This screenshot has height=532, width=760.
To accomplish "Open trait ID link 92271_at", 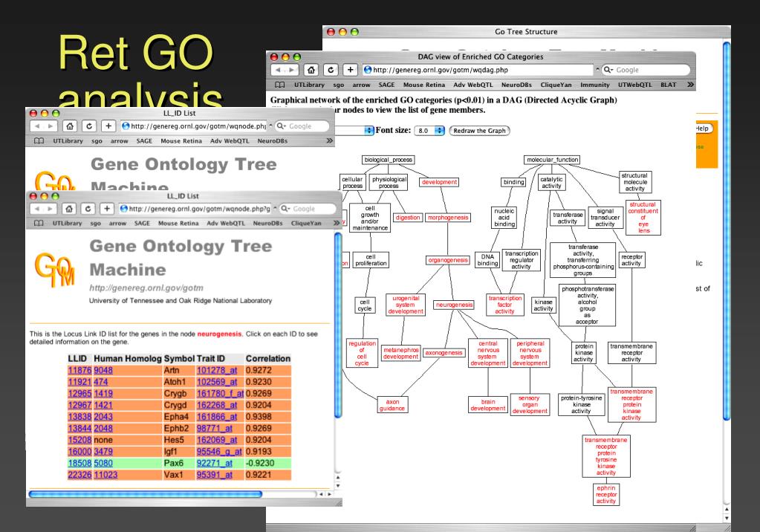I will click(214, 464).
